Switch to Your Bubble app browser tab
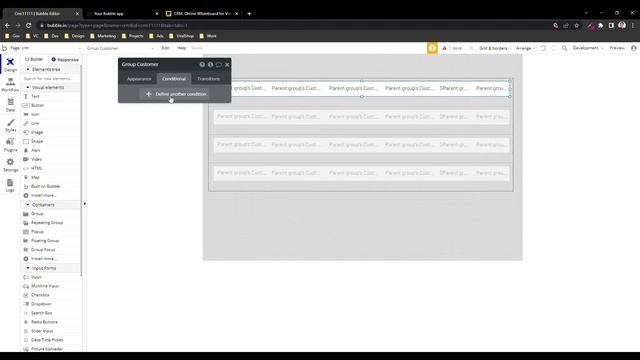This screenshot has height=360, width=640. point(122,13)
